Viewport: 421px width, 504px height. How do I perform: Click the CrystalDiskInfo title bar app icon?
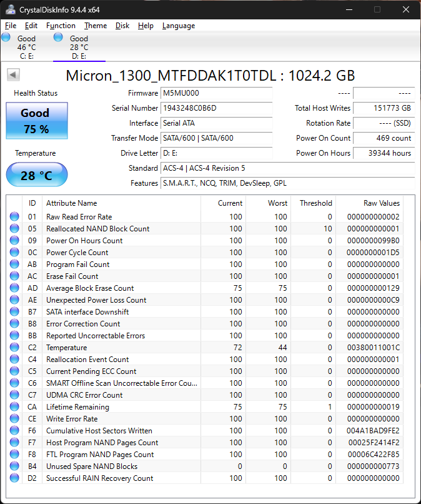point(11,9)
